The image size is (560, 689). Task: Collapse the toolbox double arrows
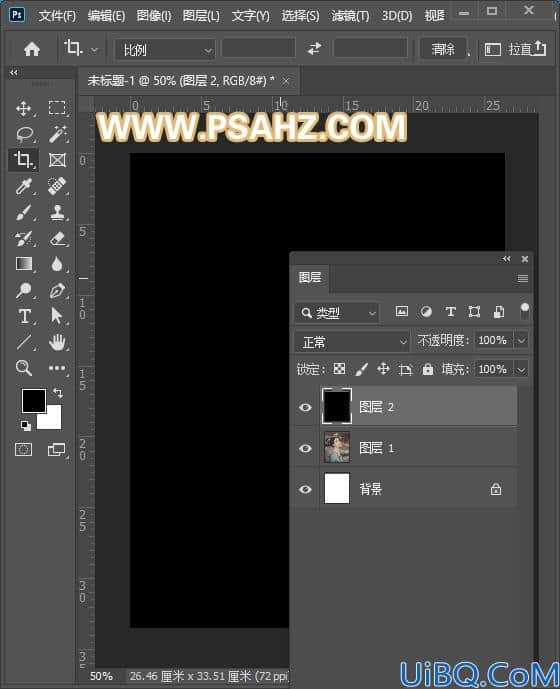[14, 73]
